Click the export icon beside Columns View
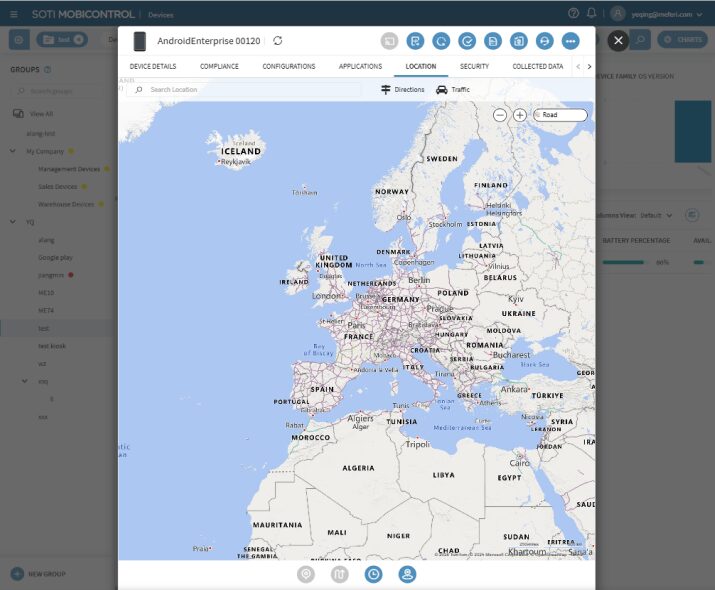The height and width of the screenshot is (590, 715). click(x=692, y=215)
